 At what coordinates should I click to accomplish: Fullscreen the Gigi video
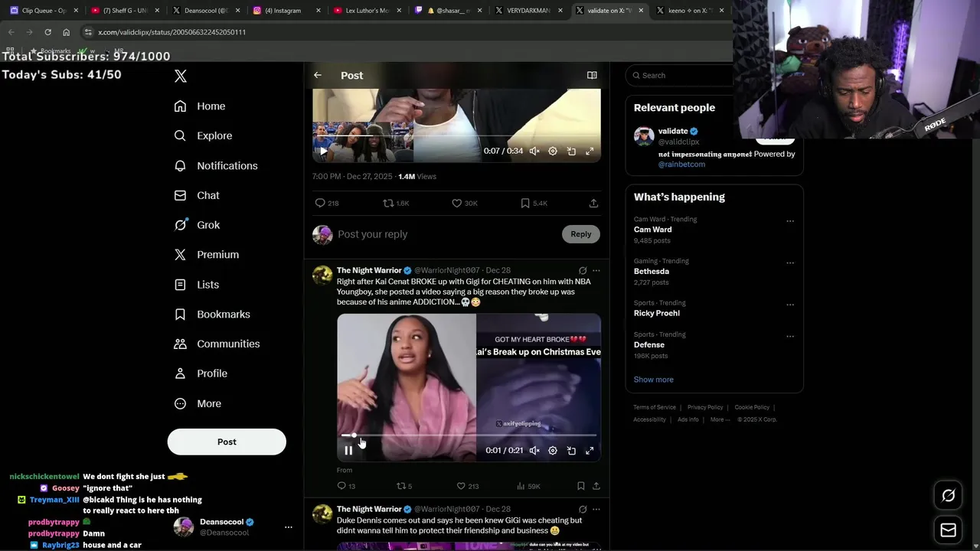[590, 450]
